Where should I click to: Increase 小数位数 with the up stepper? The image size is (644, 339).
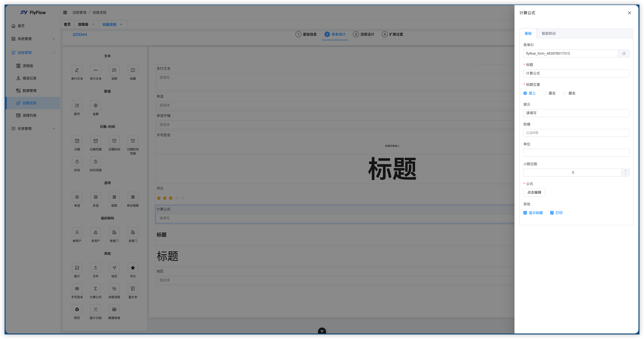tap(625, 171)
